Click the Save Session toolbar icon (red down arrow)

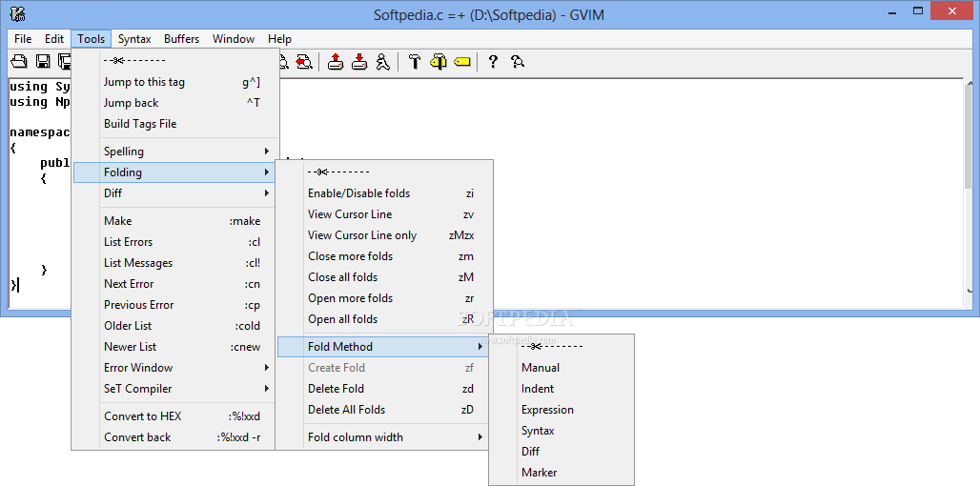pyautogui.click(x=359, y=61)
